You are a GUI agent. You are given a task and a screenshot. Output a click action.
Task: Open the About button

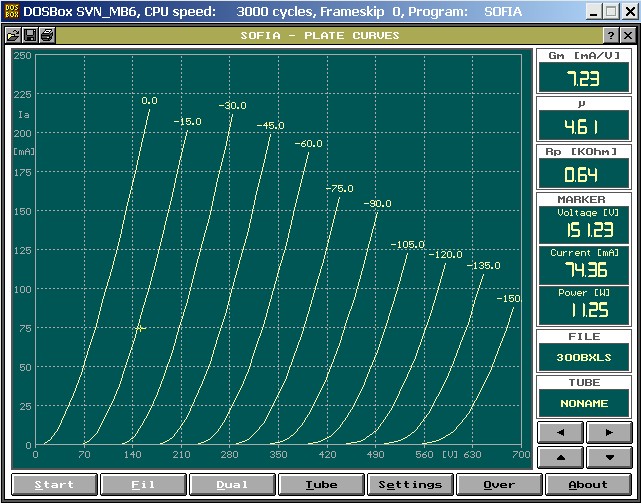click(588, 484)
